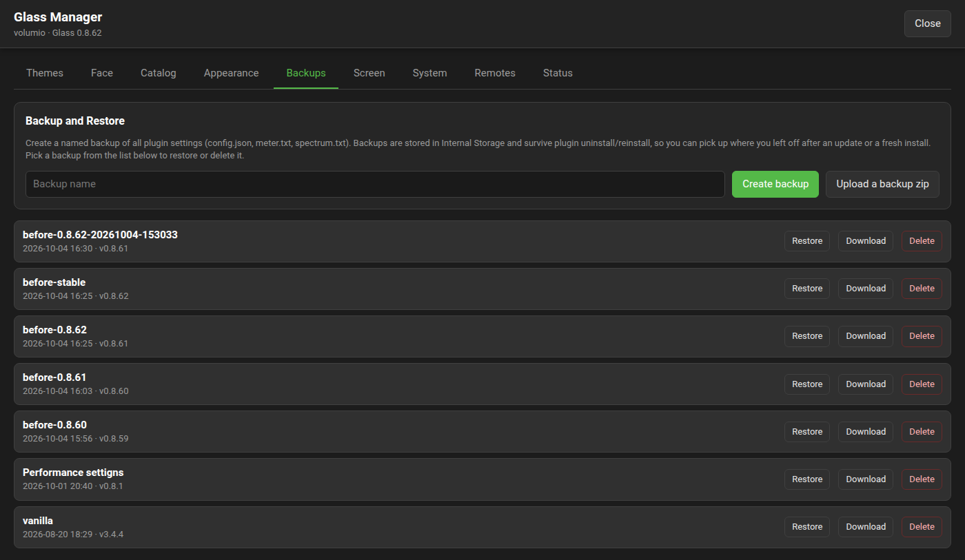Download the Performance settigns backup
The width and height of the screenshot is (965, 560).
coord(866,479)
